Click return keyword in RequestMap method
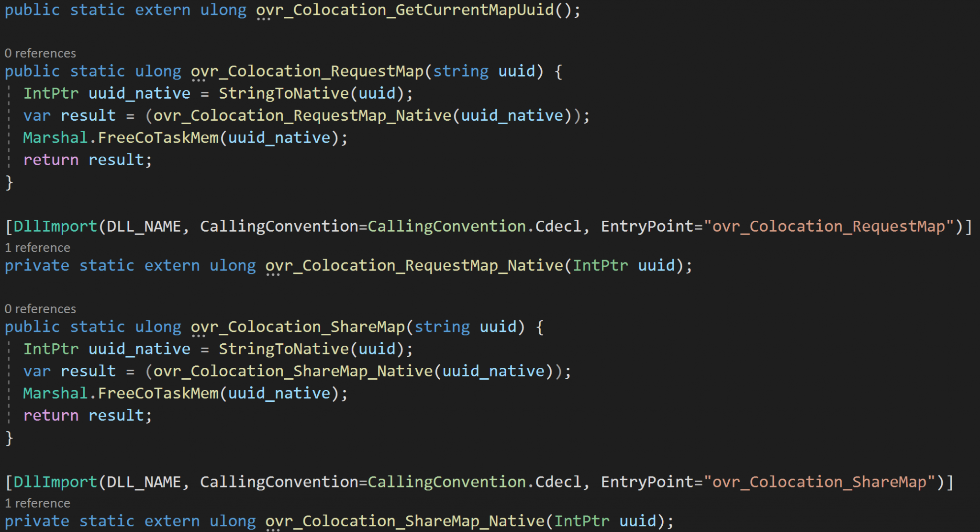Viewport: 980px width, 532px height. [x=51, y=160]
